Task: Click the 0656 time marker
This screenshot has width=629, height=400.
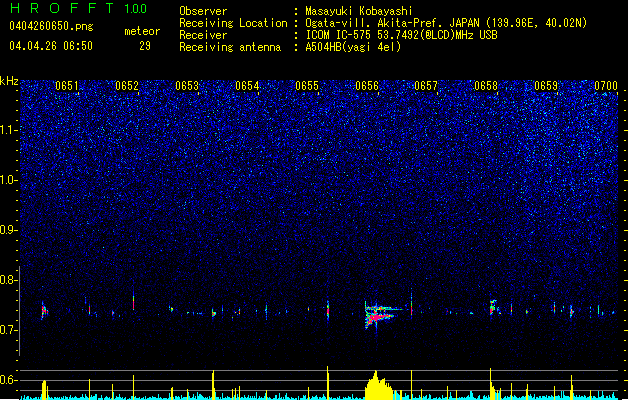Action: (x=367, y=86)
